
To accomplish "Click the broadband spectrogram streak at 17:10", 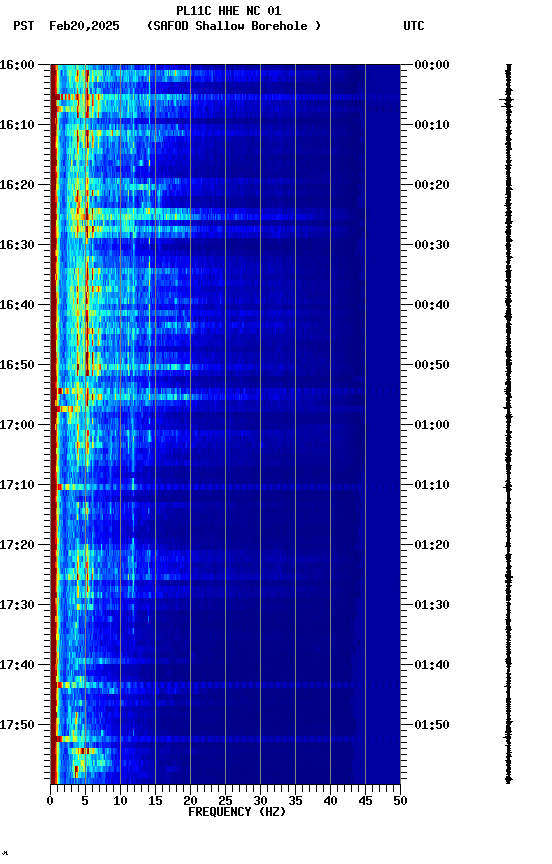I will pyautogui.click(x=225, y=487).
